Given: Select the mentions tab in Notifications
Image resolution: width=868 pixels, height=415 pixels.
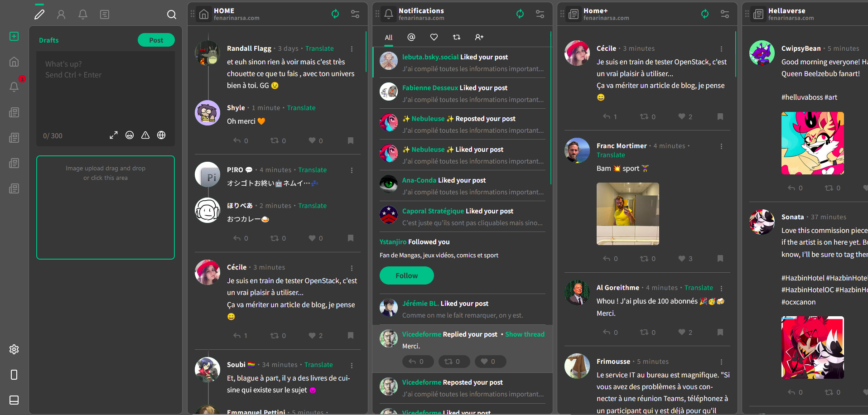Looking at the screenshot, I should tap(411, 37).
